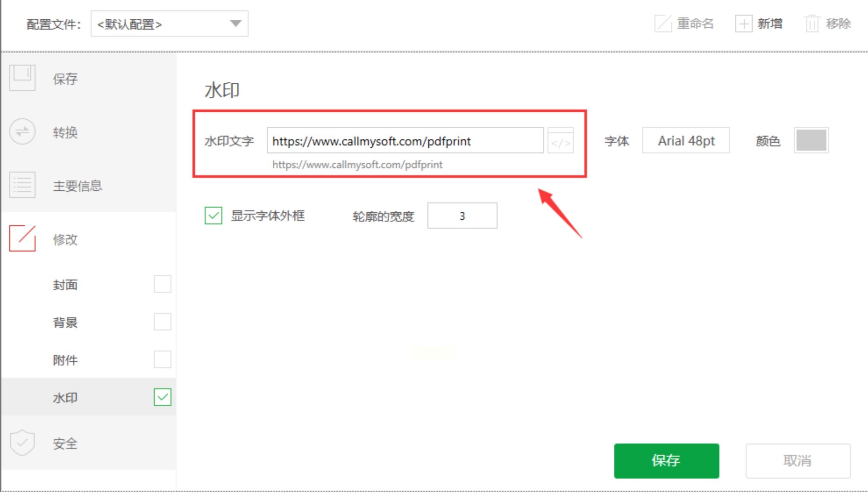Click the Main Info list icon
This screenshot has height=492, width=868.
click(x=22, y=185)
